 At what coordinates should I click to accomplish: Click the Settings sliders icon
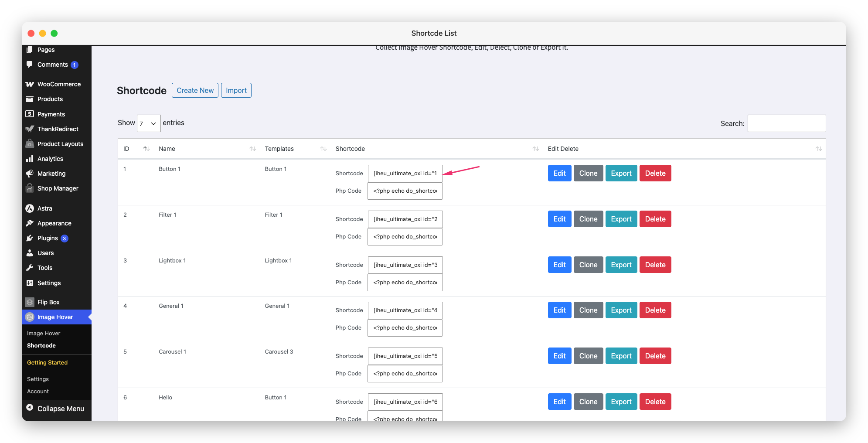click(x=30, y=283)
